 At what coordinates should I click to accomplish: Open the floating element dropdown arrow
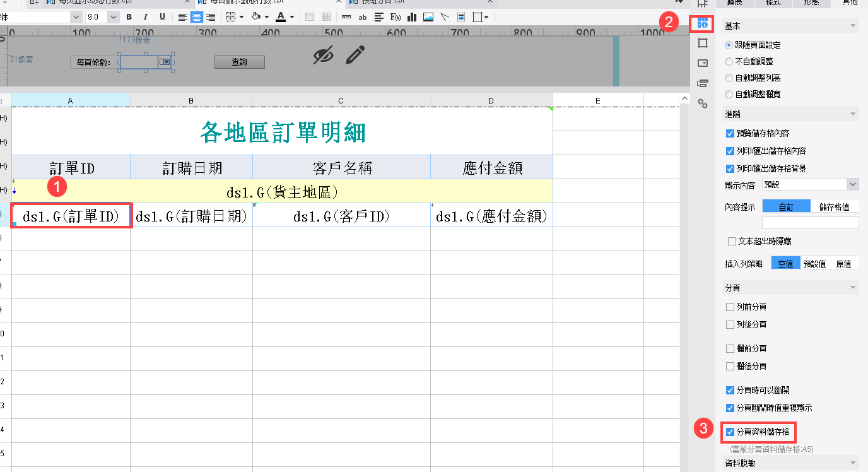tap(486, 17)
